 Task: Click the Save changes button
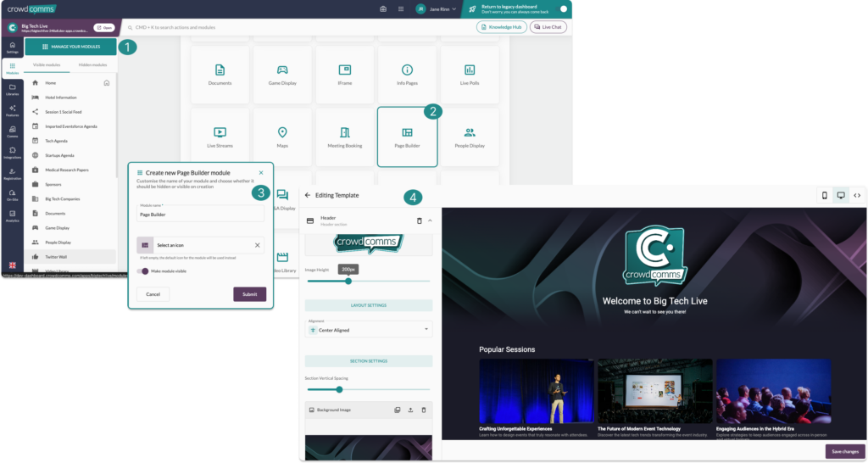click(844, 451)
